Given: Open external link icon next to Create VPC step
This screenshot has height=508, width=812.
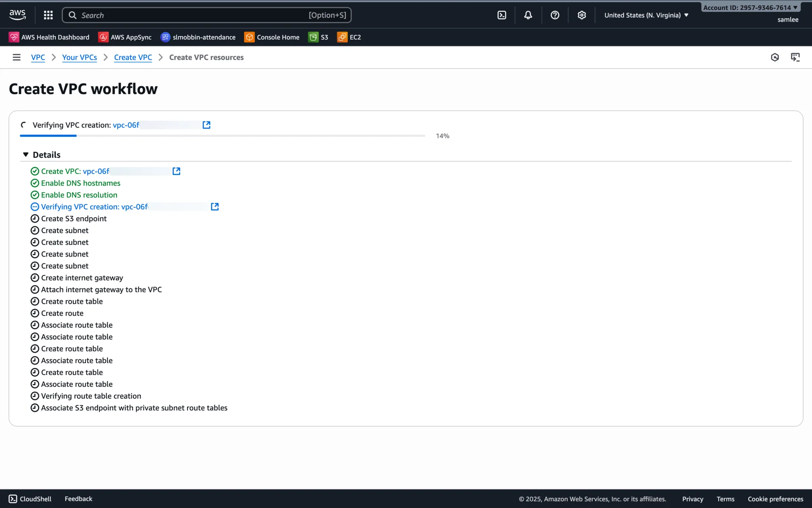Looking at the screenshot, I should pyautogui.click(x=176, y=171).
